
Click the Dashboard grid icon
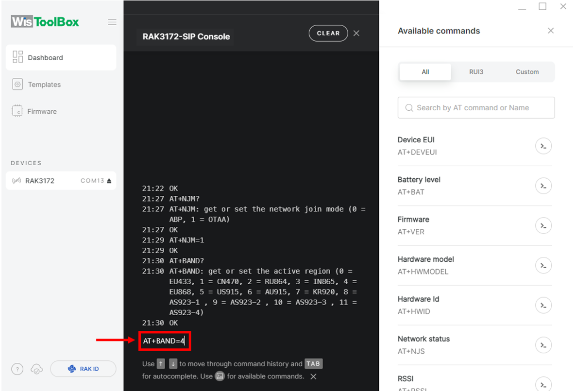17,57
